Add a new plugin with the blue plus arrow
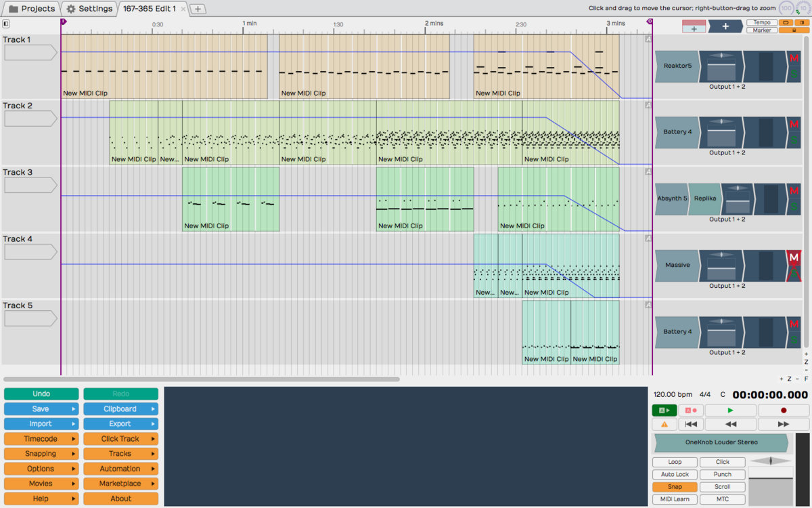This screenshot has height=508, width=812. (x=725, y=26)
